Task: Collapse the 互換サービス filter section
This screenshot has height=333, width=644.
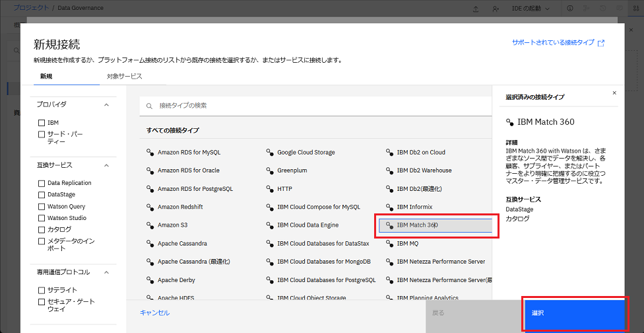Action: [106, 165]
